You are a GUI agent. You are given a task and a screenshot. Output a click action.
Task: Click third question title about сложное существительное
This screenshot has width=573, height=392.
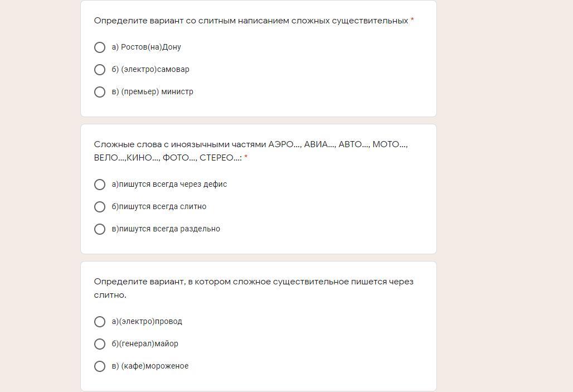(x=254, y=288)
